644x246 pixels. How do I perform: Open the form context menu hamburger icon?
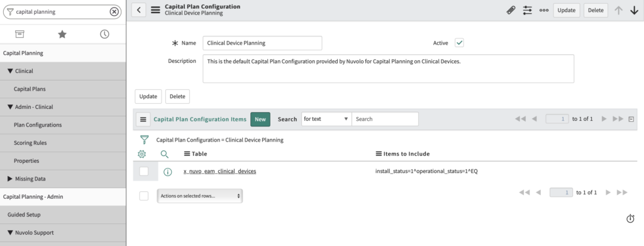[155, 10]
